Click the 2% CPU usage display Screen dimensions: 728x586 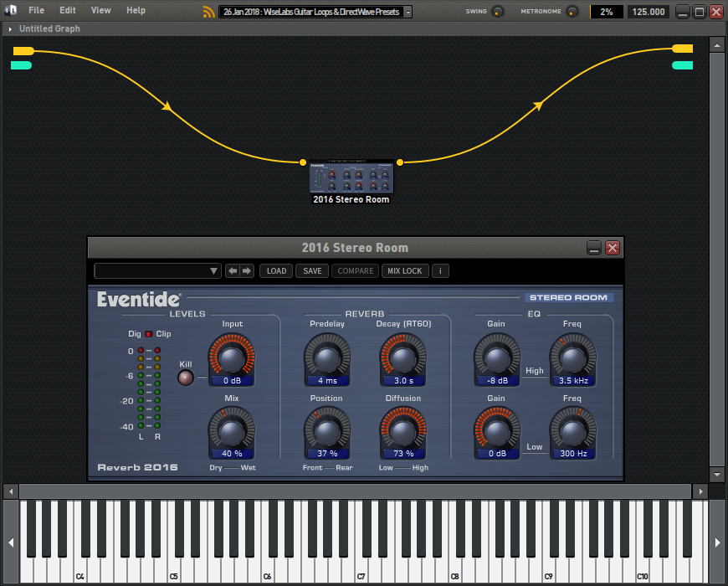pyautogui.click(x=607, y=12)
